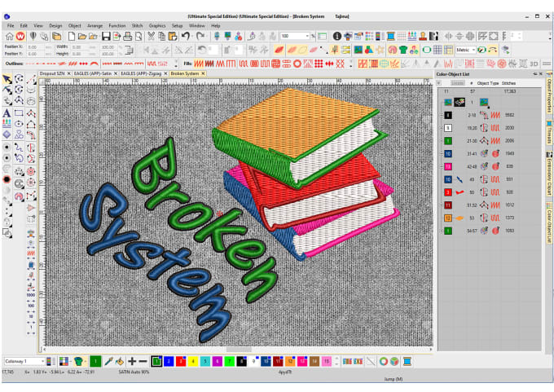Open the Threads side panel tab
The image size is (554, 392).
549,135
